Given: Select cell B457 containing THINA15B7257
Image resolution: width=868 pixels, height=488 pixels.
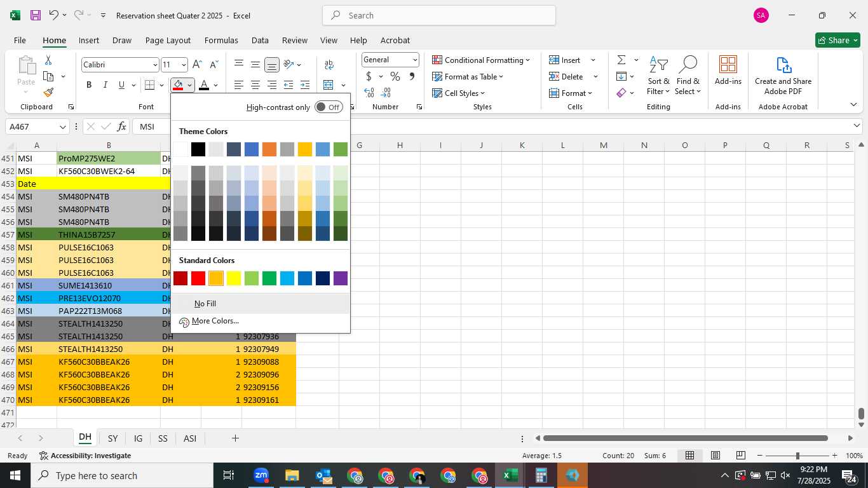Looking at the screenshot, I should [109, 234].
